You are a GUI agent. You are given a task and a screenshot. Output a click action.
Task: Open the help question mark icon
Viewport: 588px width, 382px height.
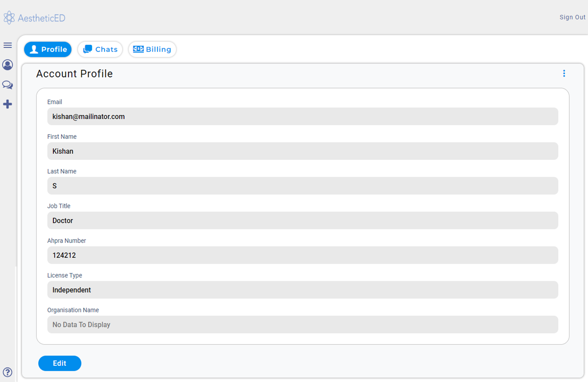point(8,372)
